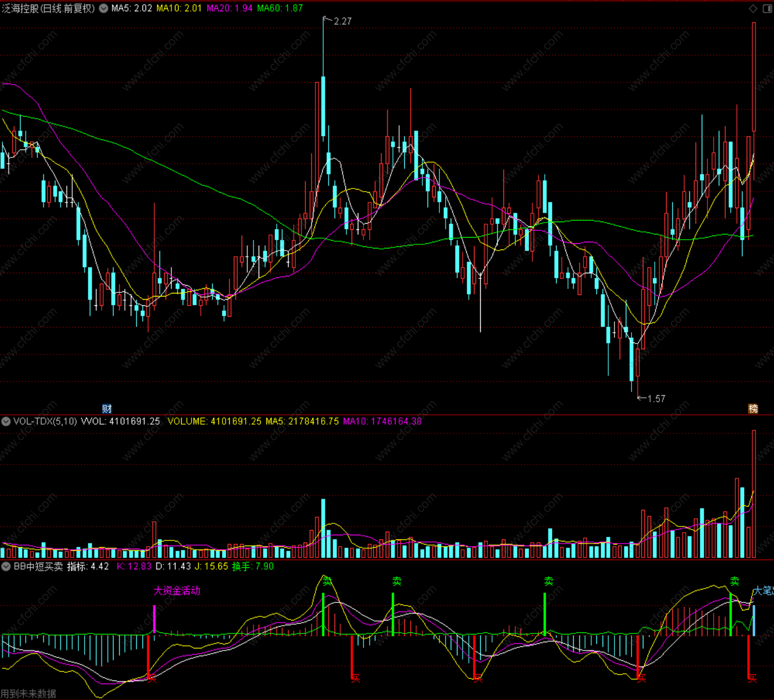Image resolution: width=774 pixels, height=700 pixels.
Task: Click the VVOL: 4101691.25 value
Action: tap(120, 421)
